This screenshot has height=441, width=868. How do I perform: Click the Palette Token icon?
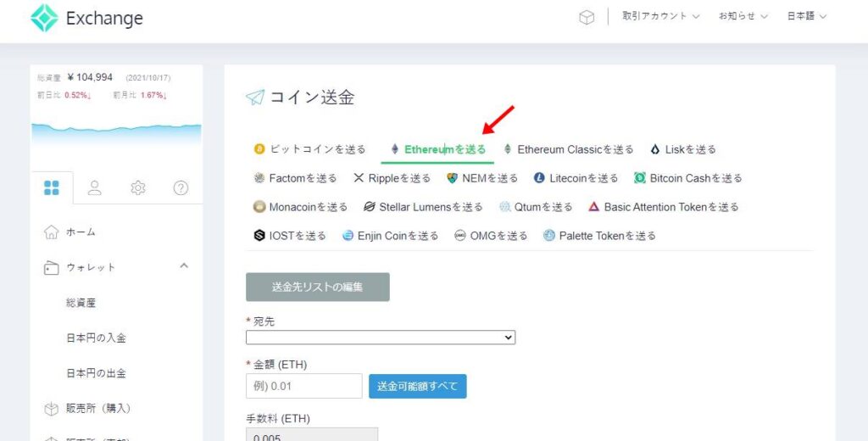(x=549, y=236)
